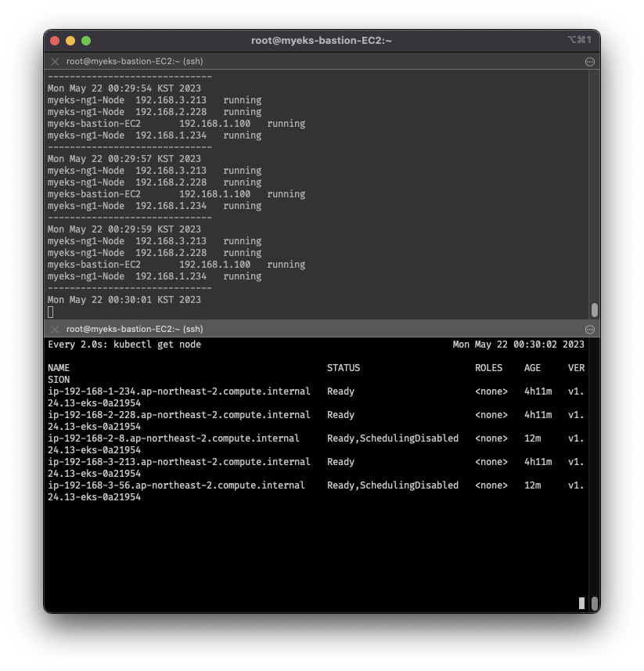Click the ⌥⌘1 shortcut indicator in the title bar

point(579,40)
